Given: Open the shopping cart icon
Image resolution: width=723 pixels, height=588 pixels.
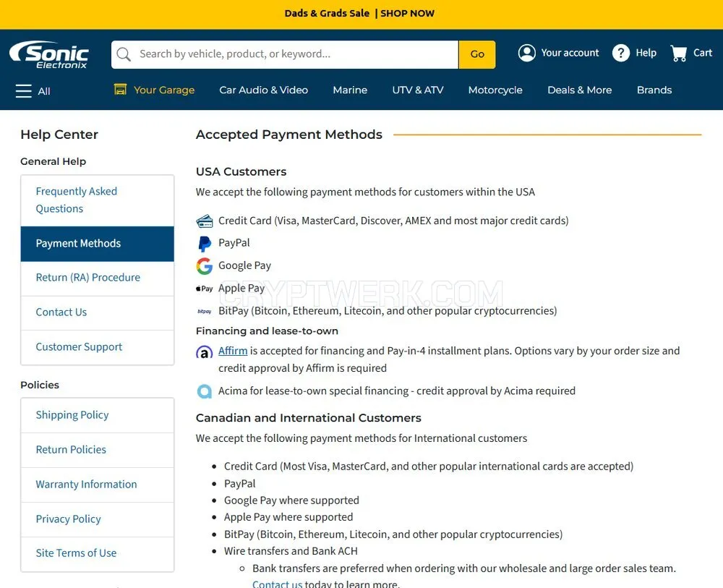Looking at the screenshot, I should [x=679, y=53].
